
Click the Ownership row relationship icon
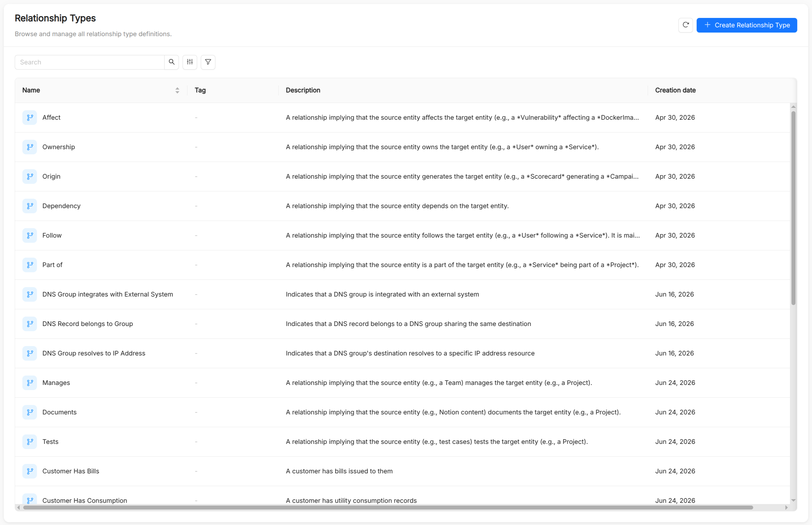pyautogui.click(x=30, y=147)
